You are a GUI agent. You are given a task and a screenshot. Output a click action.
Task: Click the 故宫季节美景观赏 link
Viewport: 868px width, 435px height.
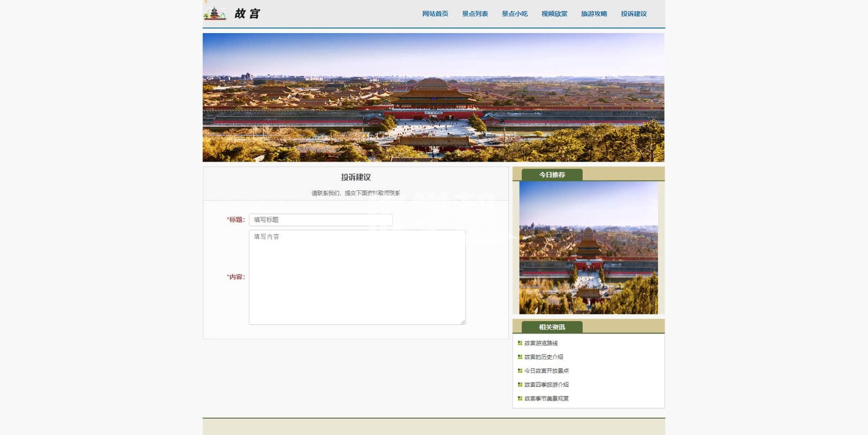coord(546,399)
